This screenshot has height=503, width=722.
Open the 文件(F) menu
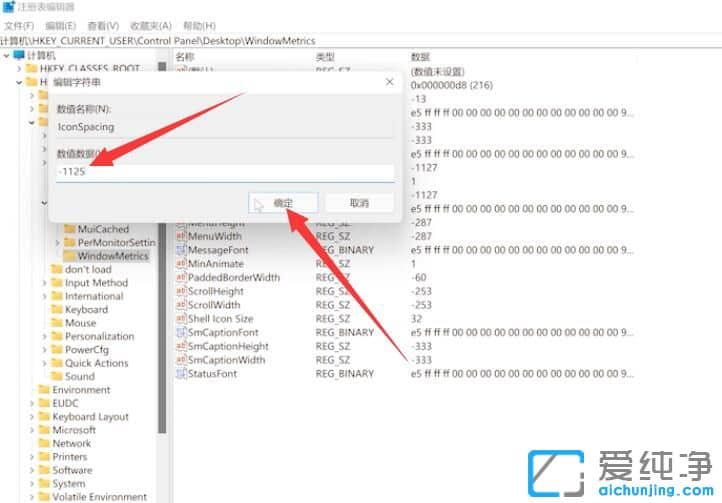coord(19,26)
